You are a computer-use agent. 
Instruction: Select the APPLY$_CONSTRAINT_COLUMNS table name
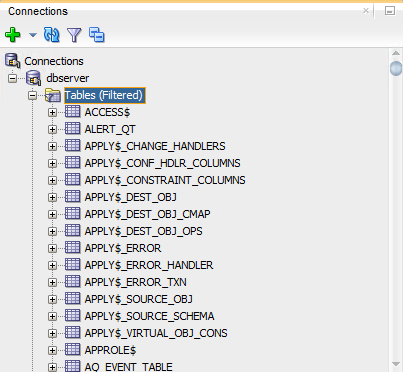point(165,180)
